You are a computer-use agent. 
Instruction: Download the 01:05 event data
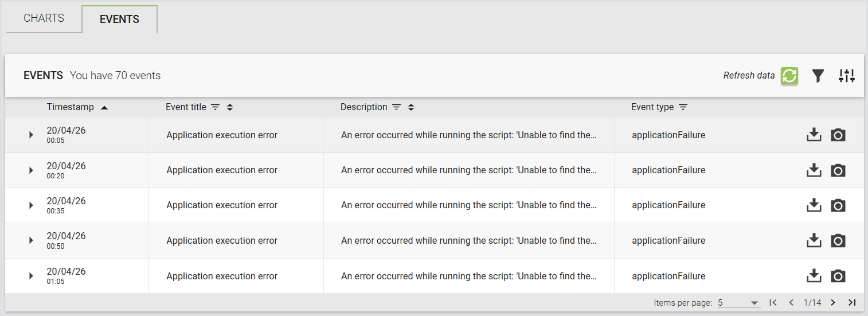pos(814,276)
